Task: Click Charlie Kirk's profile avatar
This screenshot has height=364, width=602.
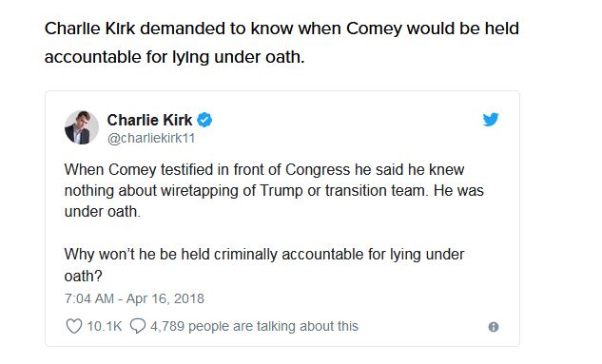Action: coord(82,127)
